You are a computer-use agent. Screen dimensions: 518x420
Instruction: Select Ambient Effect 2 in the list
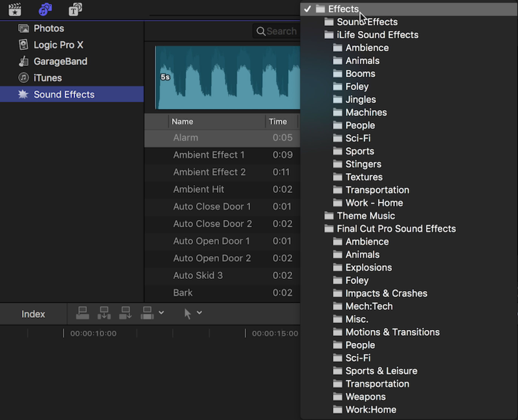pyautogui.click(x=209, y=172)
